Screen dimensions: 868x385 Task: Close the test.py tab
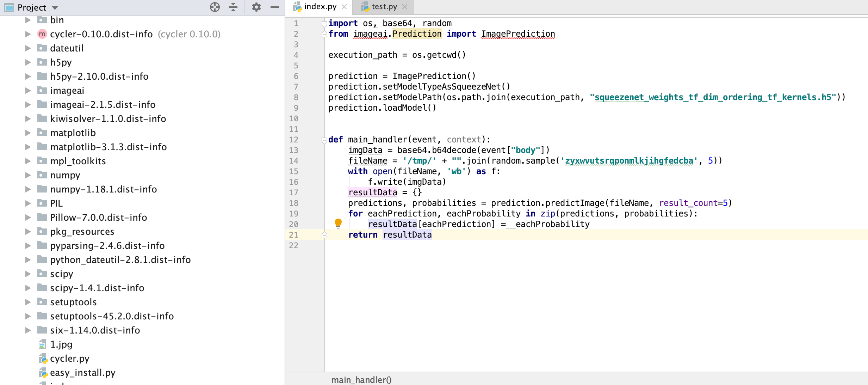click(405, 7)
